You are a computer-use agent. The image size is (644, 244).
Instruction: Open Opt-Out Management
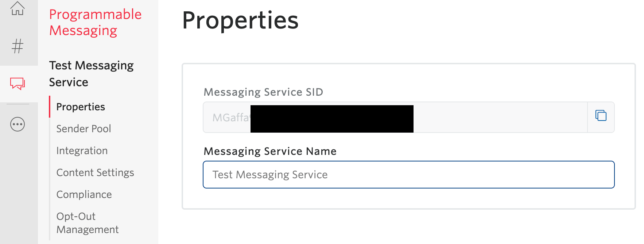click(x=87, y=223)
